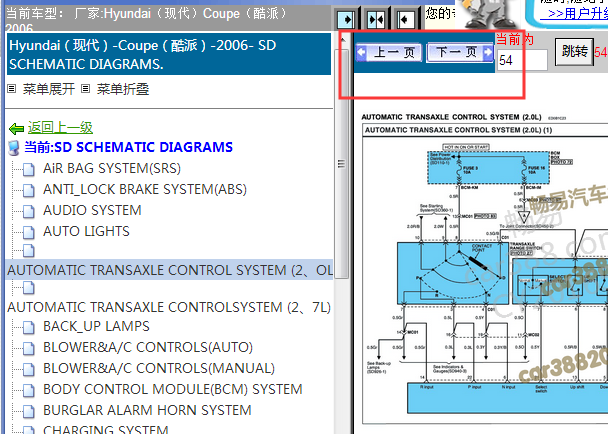This screenshot has height=434, width=608.
Task: Click the page icon beside BURGLAR ALARM HORN SYSTEM
Action: 28,411
